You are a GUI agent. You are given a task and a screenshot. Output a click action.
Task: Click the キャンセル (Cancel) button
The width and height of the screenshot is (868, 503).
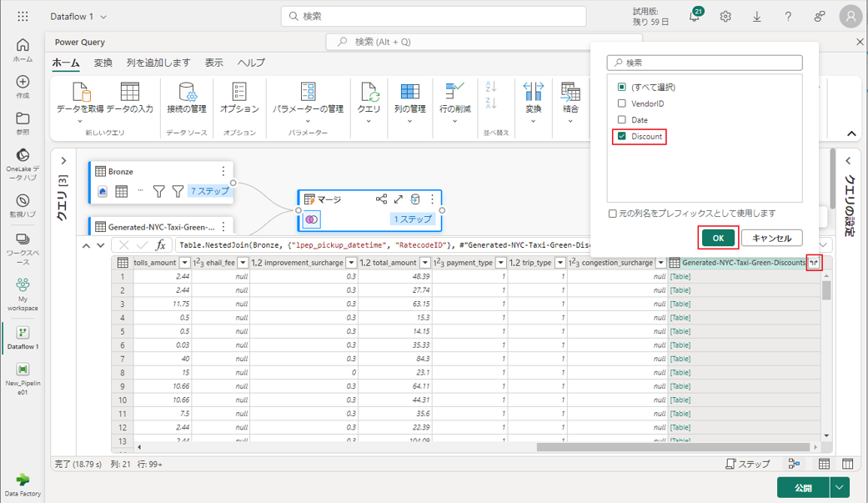pos(771,238)
